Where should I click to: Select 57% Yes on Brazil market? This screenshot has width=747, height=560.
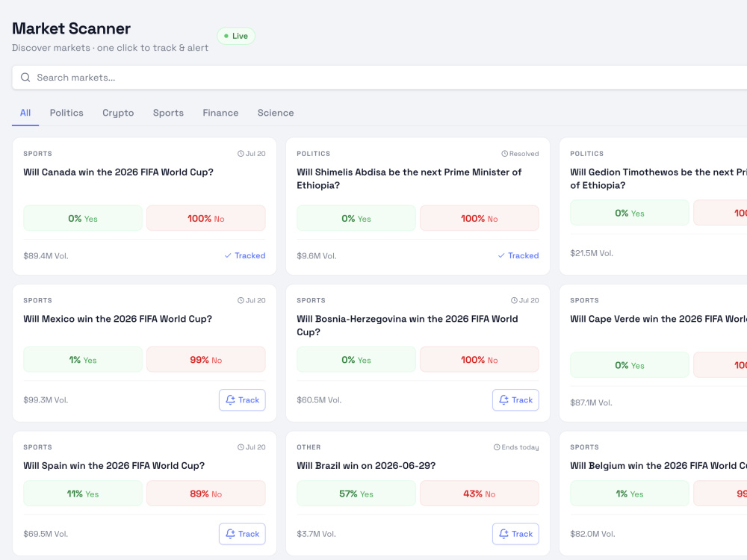point(356,494)
